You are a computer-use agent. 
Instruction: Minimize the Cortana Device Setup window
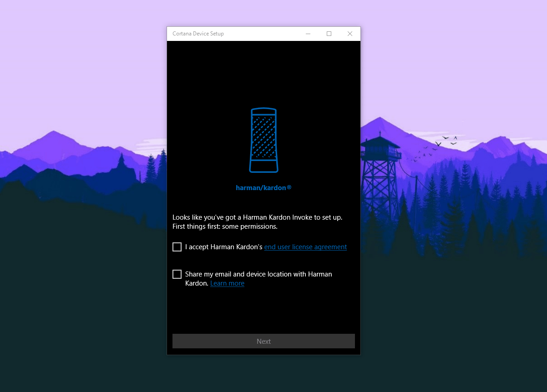click(x=308, y=34)
